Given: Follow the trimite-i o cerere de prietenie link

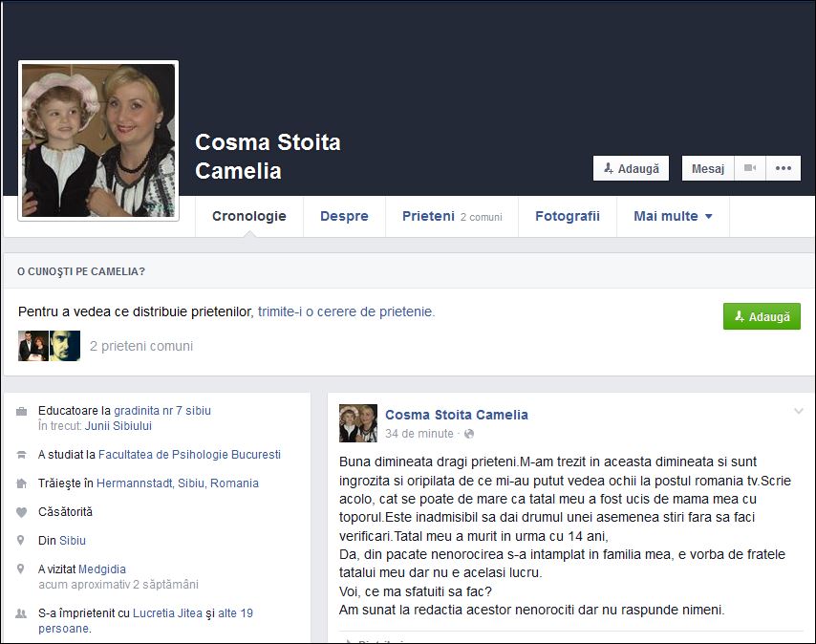Looking at the screenshot, I should (346, 311).
